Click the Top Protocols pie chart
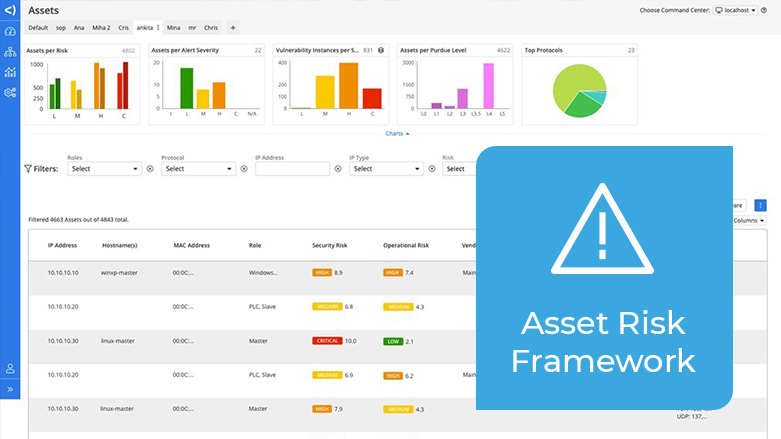 pyautogui.click(x=579, y=91)
